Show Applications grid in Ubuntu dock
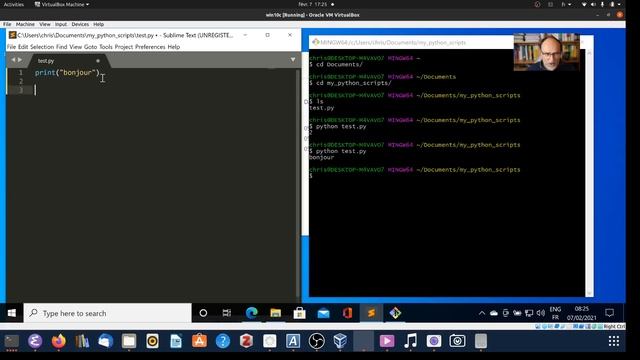 pyautogui.click(x=614, y=341)
